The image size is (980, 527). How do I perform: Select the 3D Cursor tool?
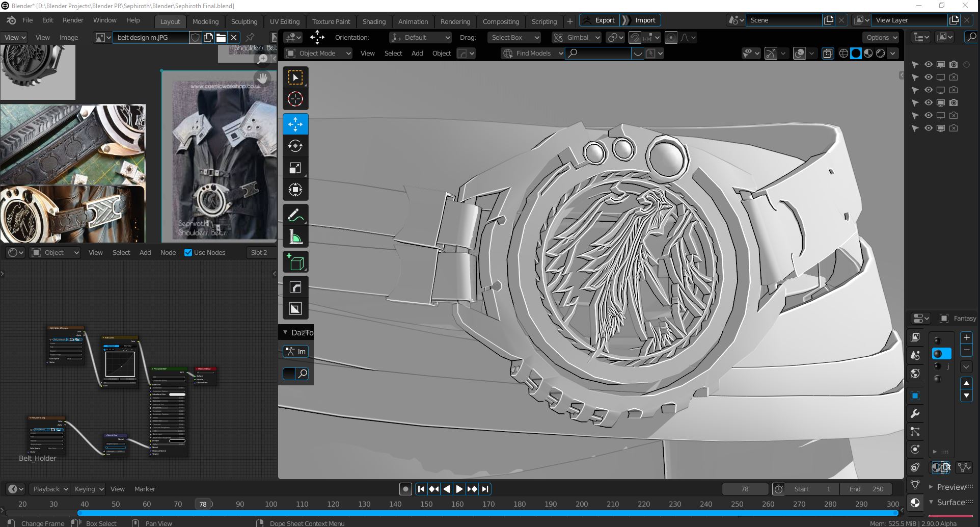[x=295, y=99]
